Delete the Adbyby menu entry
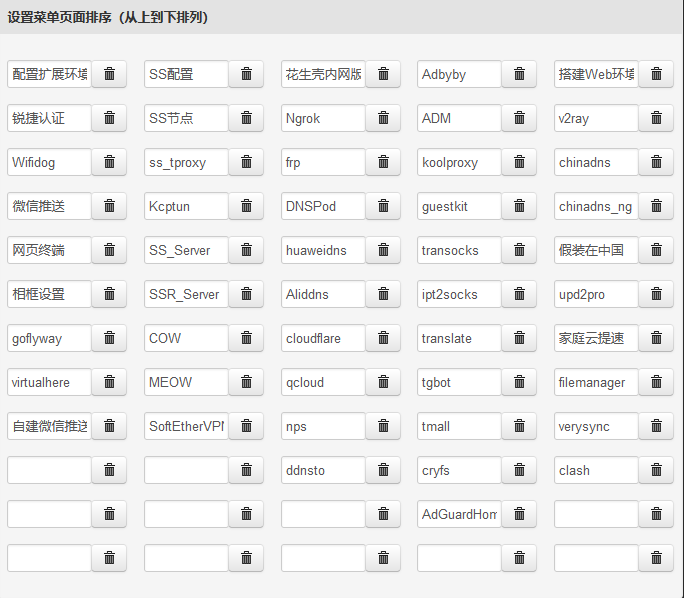The height and width of the screenshot is (598, 684). 519,74
